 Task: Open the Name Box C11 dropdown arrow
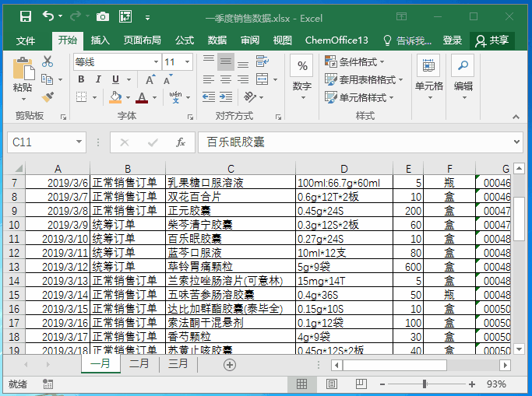point(79,142)
